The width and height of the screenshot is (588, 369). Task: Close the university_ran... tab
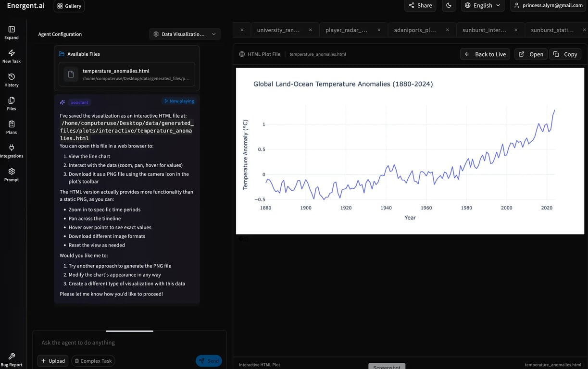pos(311,30)
